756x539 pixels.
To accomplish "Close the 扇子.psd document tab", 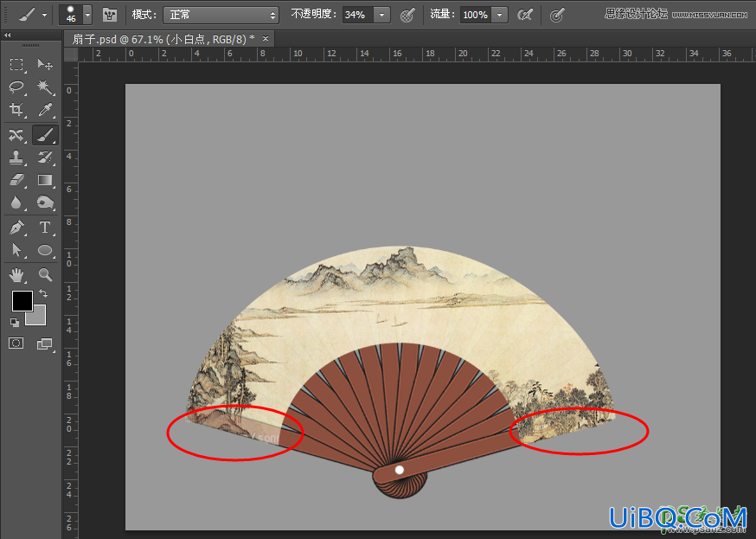I will pos(266,39).
